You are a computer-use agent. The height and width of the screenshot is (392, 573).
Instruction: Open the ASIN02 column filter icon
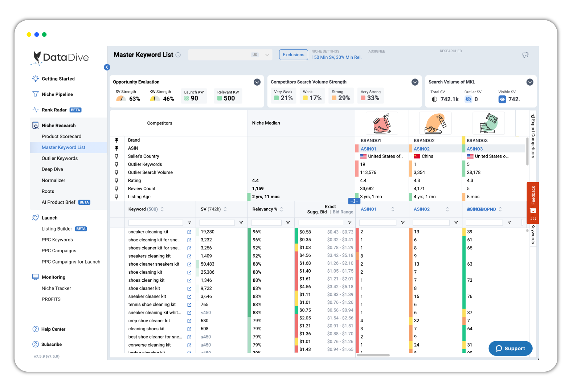tap(456, 222)
